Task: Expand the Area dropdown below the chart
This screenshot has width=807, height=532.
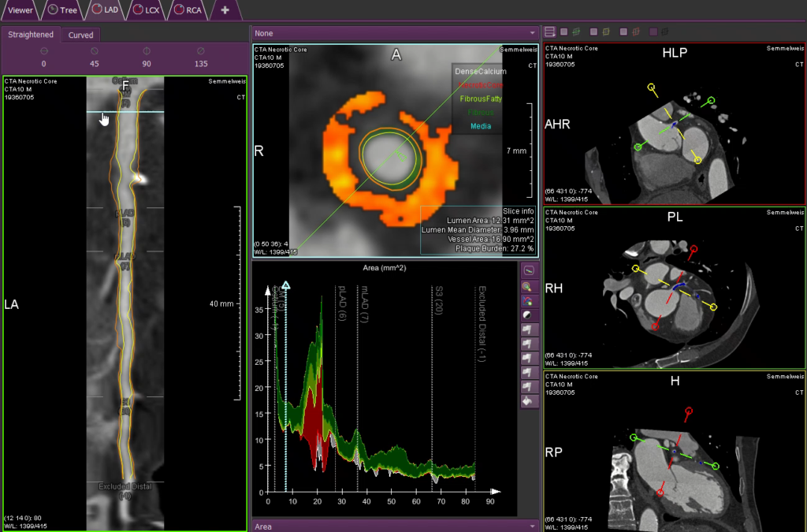Action: 395,526
